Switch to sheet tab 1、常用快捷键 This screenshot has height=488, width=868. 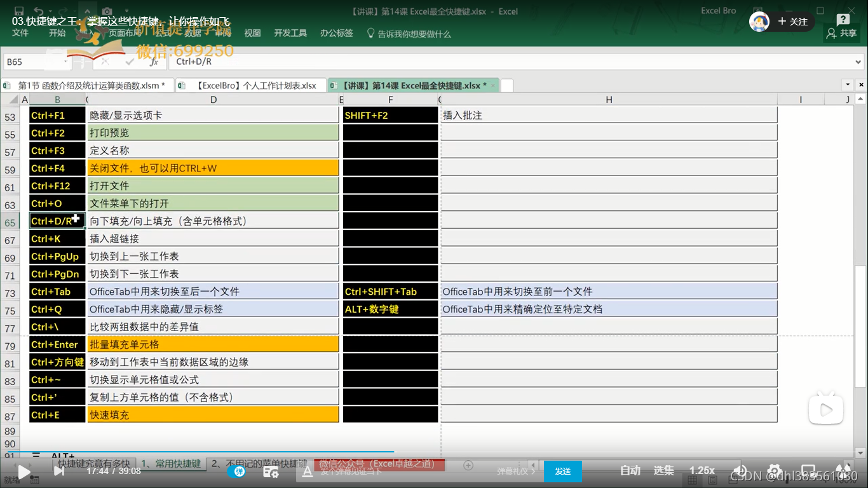tap(171, 464)
